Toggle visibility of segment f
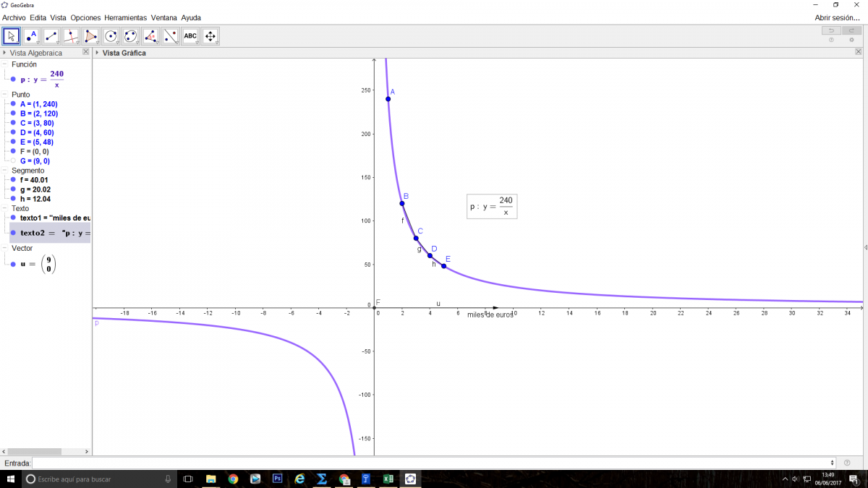Screen dimensions: 868x488 13,180
